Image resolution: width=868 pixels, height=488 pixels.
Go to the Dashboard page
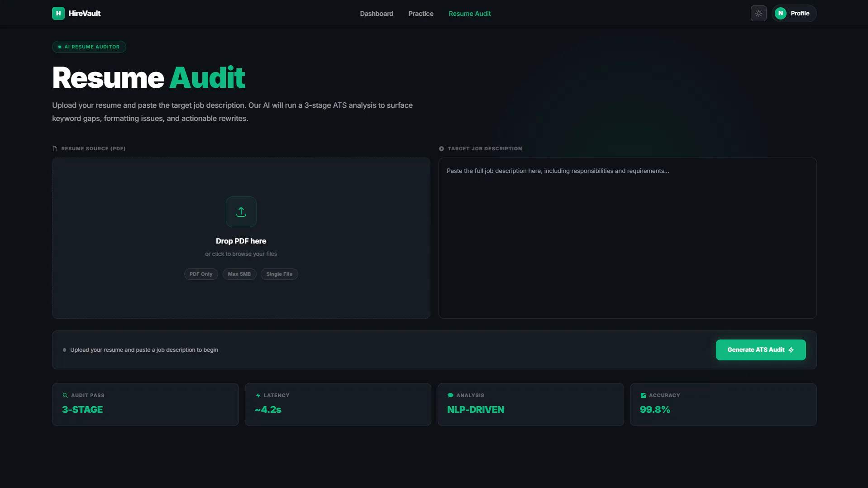coord(377,14)
